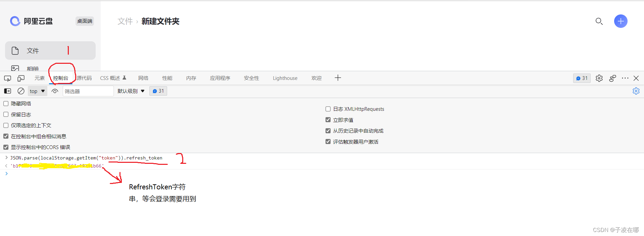Image resolution: width=644 pixels, height=236 pixels.
Task: Switch to the 安全性 tab
Action: pyautogui.click(x=251, y=78)
